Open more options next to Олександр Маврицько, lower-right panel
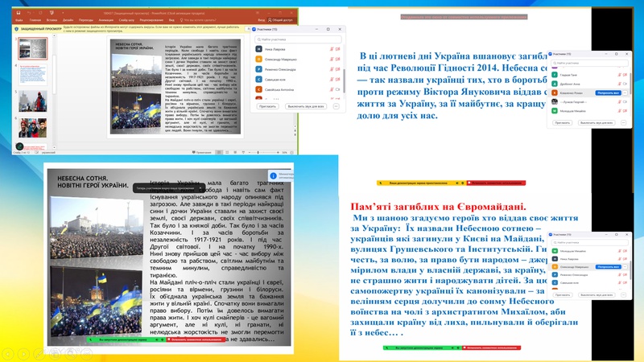Screen dimensions: 644x362 click(625, 267)
